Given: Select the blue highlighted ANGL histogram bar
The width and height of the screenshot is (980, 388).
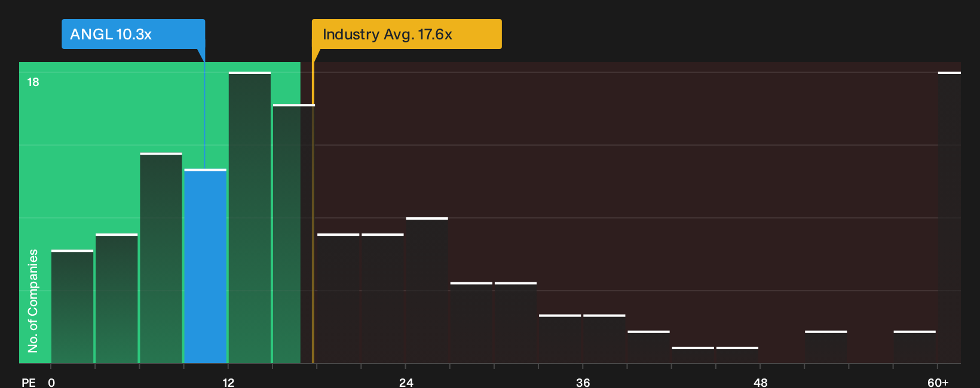Looking at the screenshot, I should (205, 266).
